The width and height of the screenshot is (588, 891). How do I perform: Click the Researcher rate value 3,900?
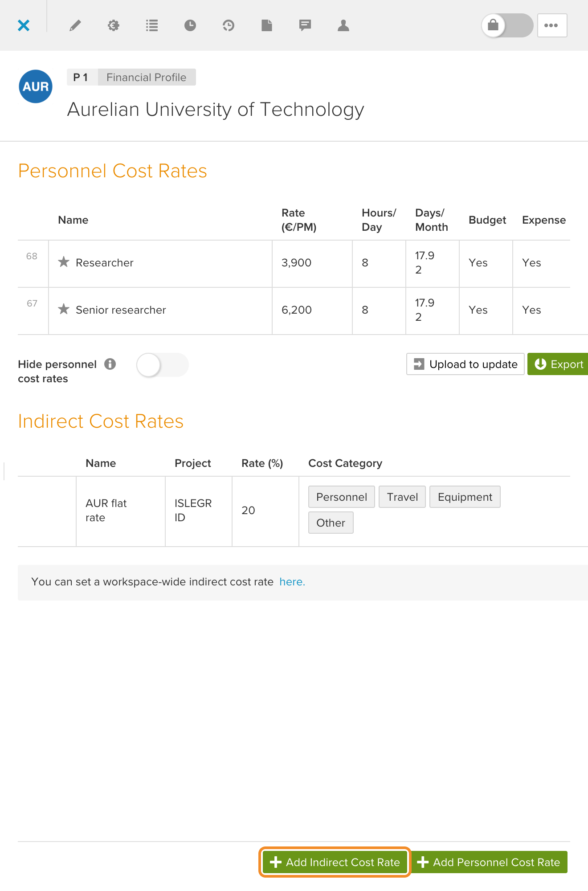tap(296, 263)
